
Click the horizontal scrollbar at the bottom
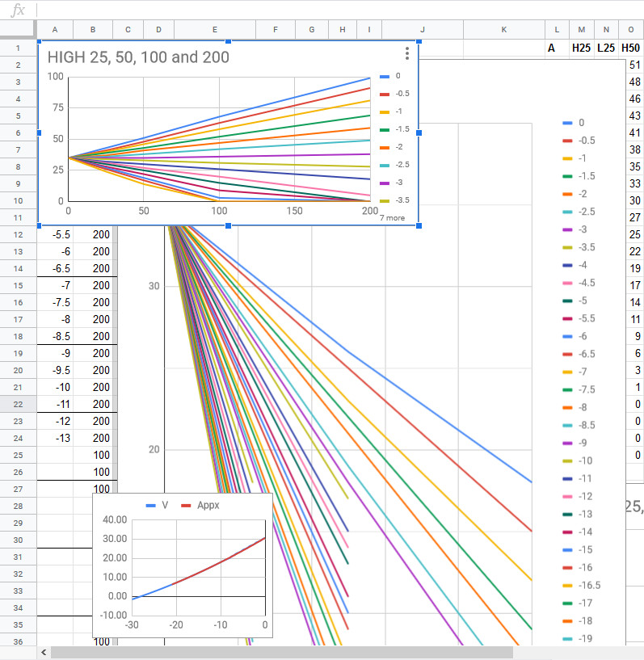click(283, 652)
